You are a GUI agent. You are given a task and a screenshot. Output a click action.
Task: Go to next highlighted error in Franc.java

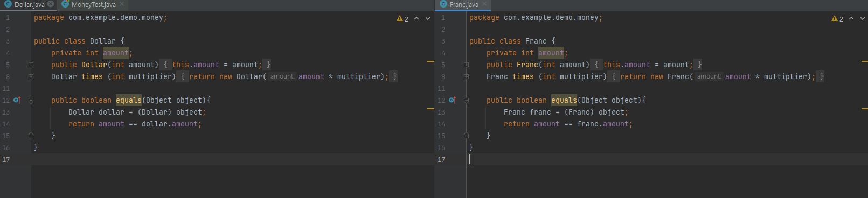click(x=863, y=18)
